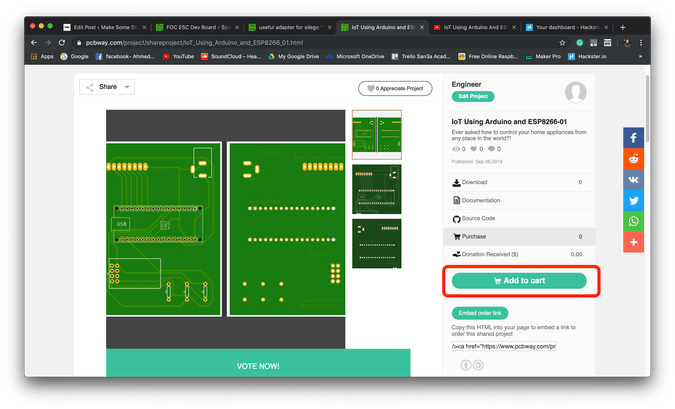Open the YouTube bookmark
Viewport: 675px width, 409px height.
tap(177, 57)
